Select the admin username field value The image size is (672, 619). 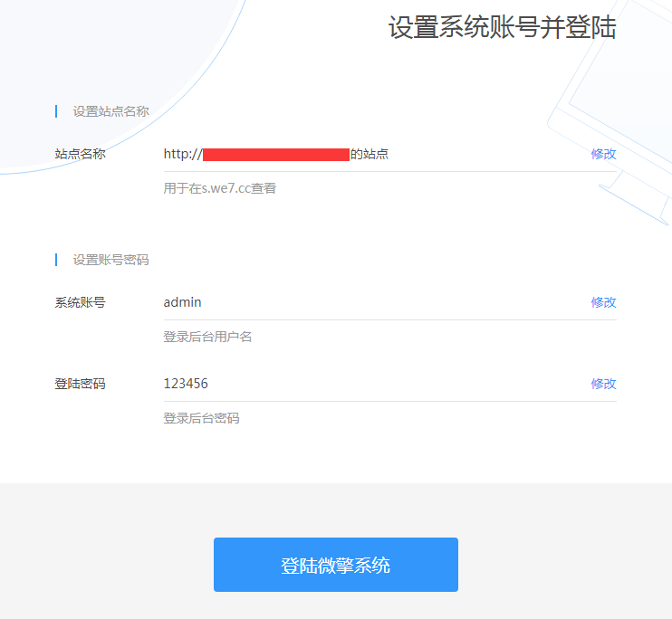(183, 302)
